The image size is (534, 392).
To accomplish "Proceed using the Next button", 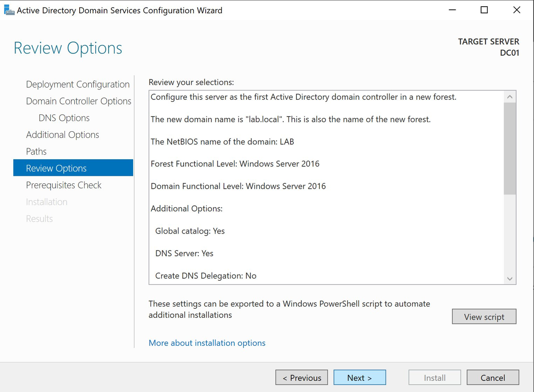I will pyautogui.click(x=360, y=377).
